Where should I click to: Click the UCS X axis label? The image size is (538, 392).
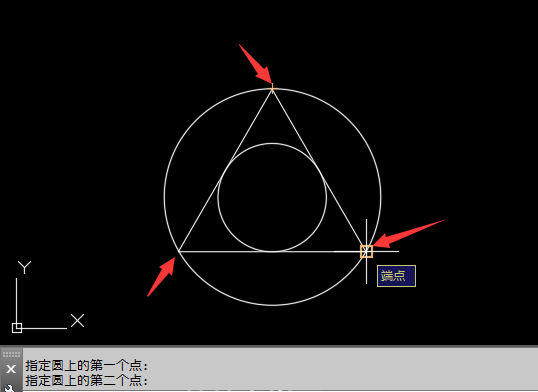point(78,320)
